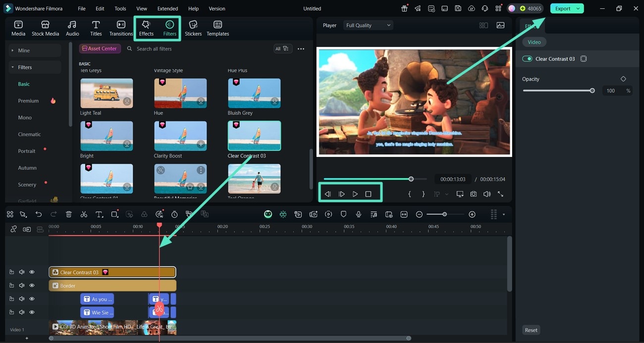Image resolution: width=644 pixels, height=343 pixels.
Task: Delete the selected clip with trash icon
Action: click(69, 214)
